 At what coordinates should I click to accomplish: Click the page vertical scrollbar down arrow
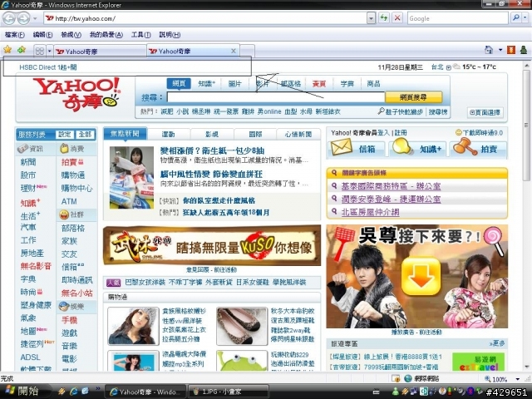(527, 367)
